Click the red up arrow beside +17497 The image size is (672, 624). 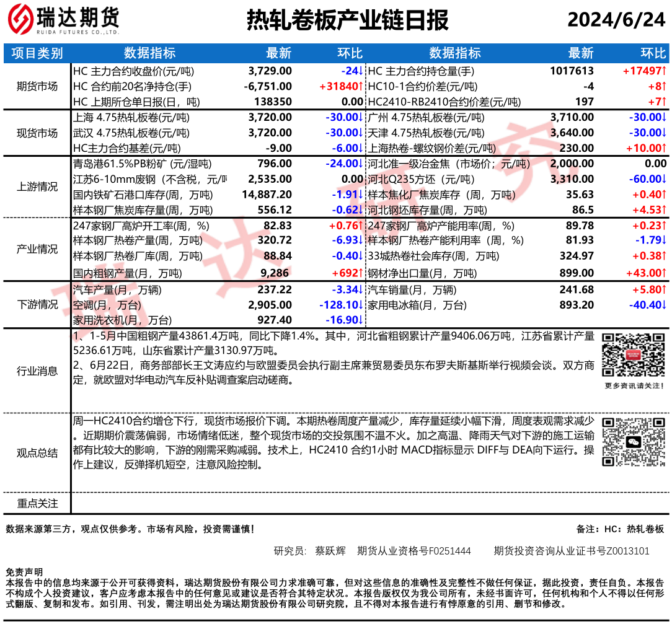(664, 71)
